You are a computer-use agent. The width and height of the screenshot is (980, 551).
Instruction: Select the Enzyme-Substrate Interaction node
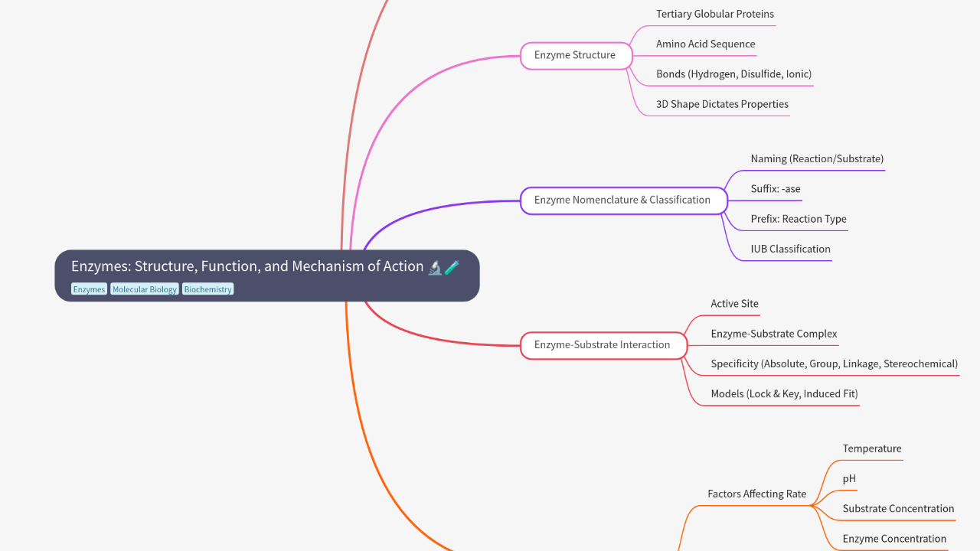coord(603,345)
